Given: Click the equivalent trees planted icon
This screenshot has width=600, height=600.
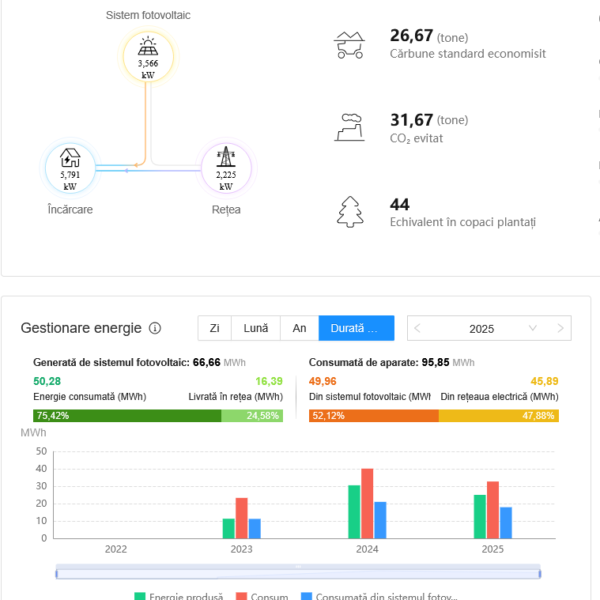Looking at the screenshot, I should [x=349, y=211].
